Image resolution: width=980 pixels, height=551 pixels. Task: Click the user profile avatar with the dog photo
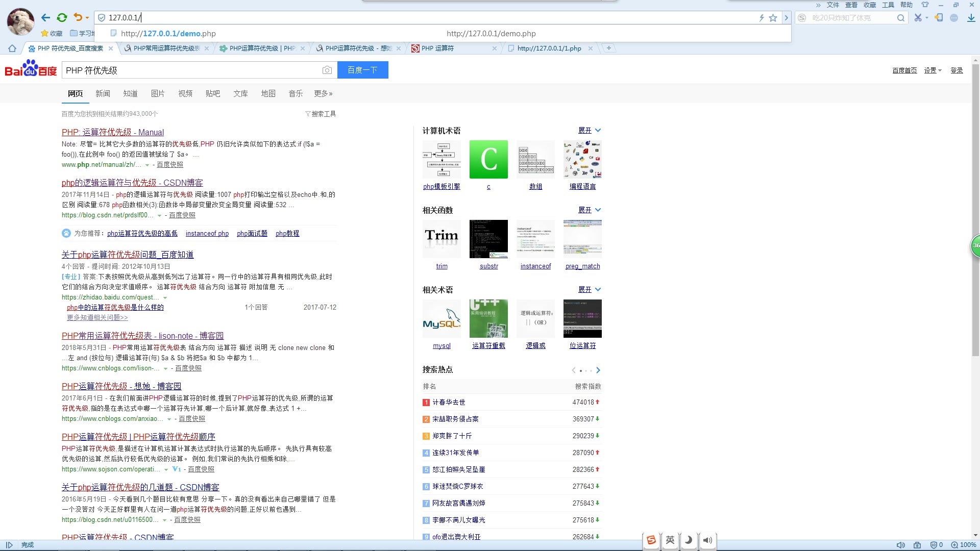[20, 21]
